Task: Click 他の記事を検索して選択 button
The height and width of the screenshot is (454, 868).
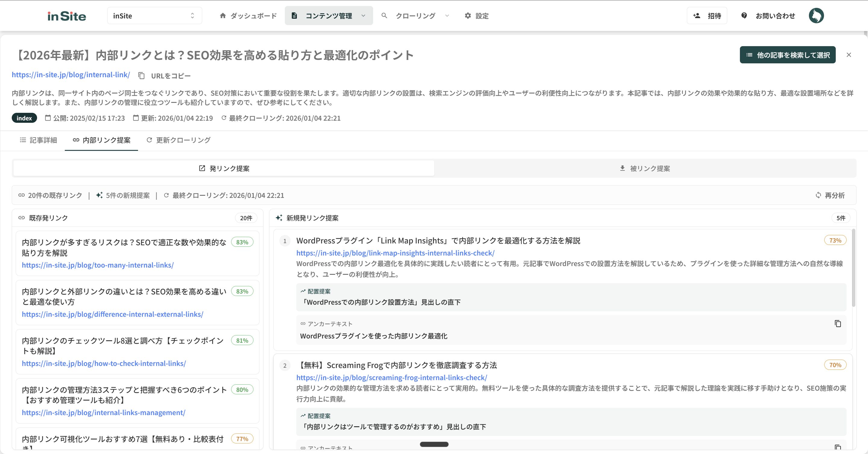Action: [788, 55]
